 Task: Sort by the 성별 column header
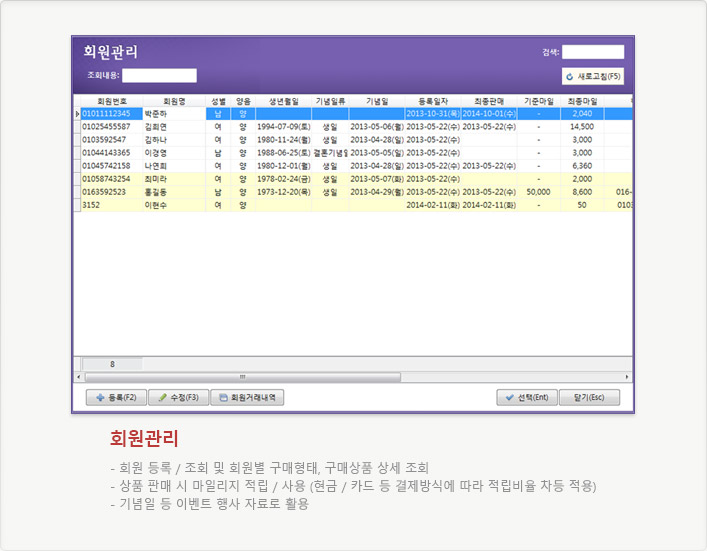coord(218,101)
